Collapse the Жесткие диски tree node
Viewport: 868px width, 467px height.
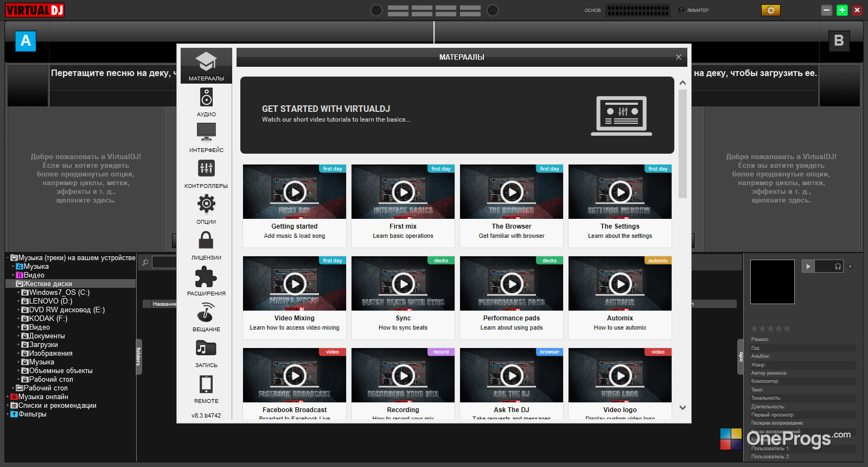point(13,284)
